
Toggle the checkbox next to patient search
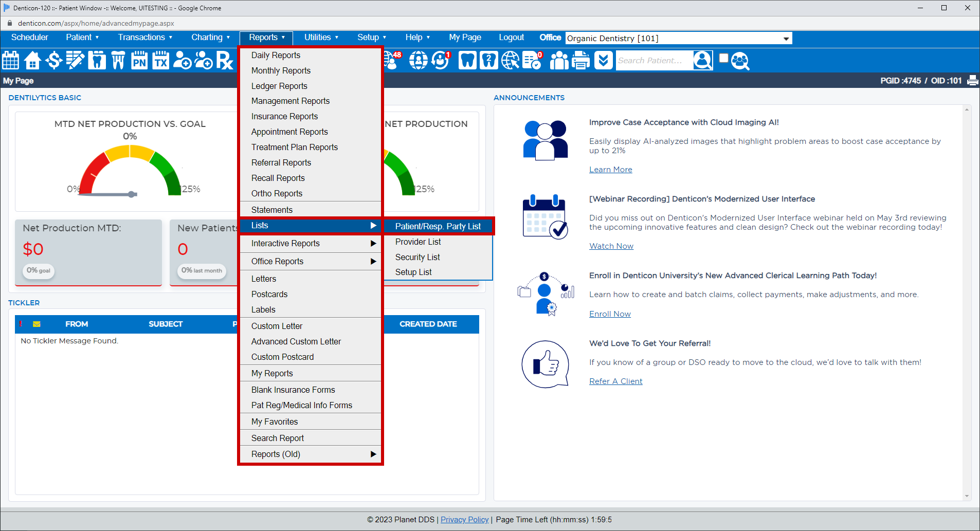[x=723, y=58]
